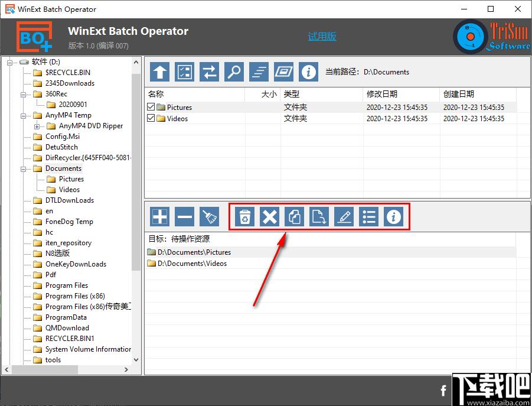Click the select all checklist icon
This screenshot has height=406, width=532.
[184, 72]
